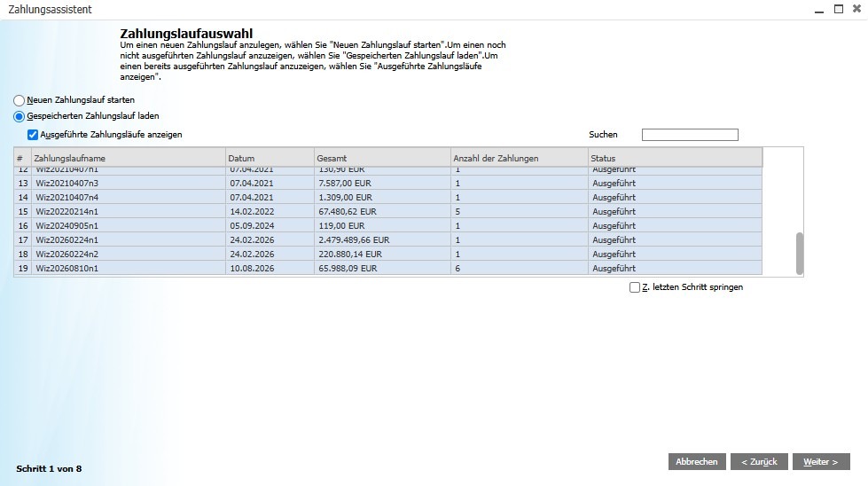The height and width of the screenshot is (486, 868).
Task: Go back with the Zurück button
Action: [x=759, y=462]
